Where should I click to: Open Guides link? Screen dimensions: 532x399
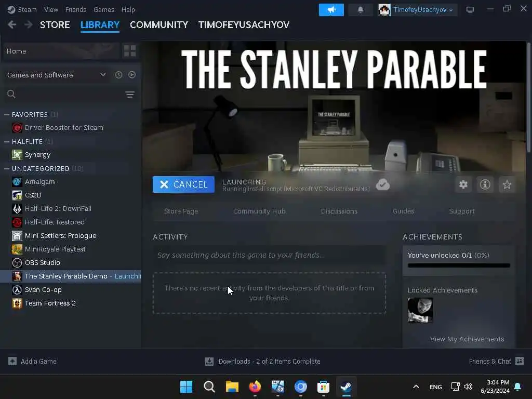click(403, 211)
